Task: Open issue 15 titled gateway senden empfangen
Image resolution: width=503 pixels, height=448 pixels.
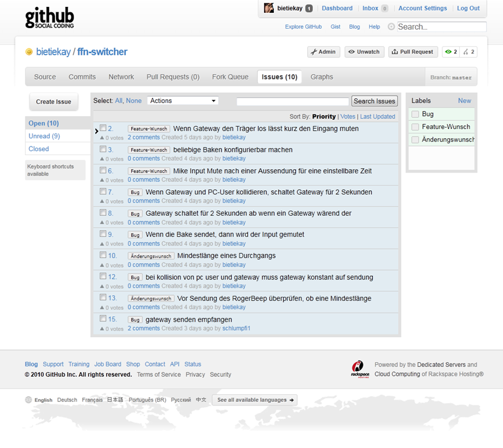Action: [189, 320]
